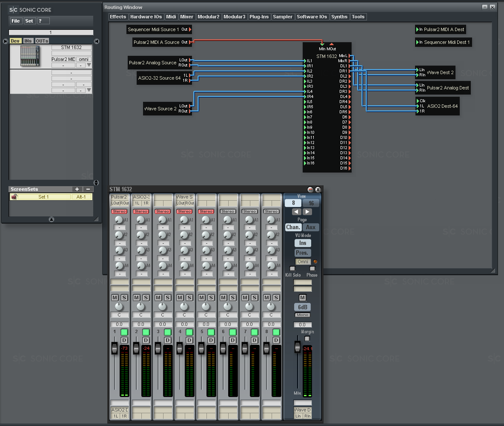This screenshot has height=426, width=504.
Task: Toggle the master Mono button
Action: tap(303, 315)
